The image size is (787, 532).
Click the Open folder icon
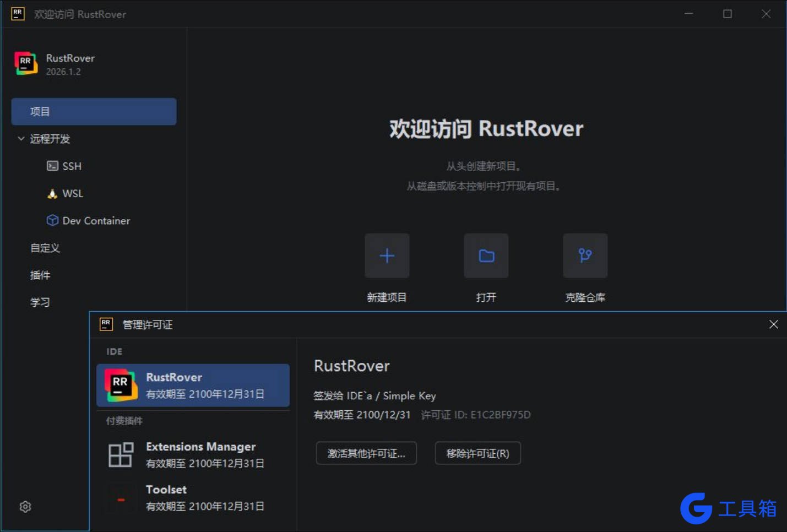(486, 256)
